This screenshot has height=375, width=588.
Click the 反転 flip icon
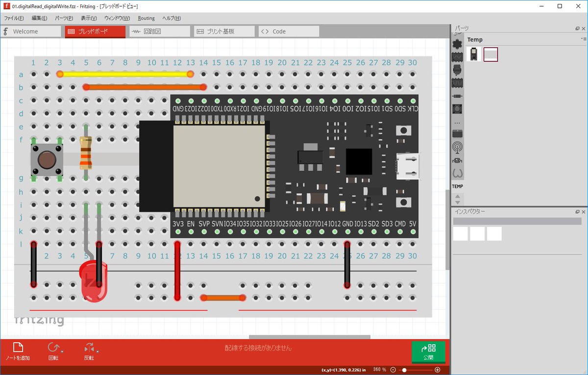[x=89, y=348]
